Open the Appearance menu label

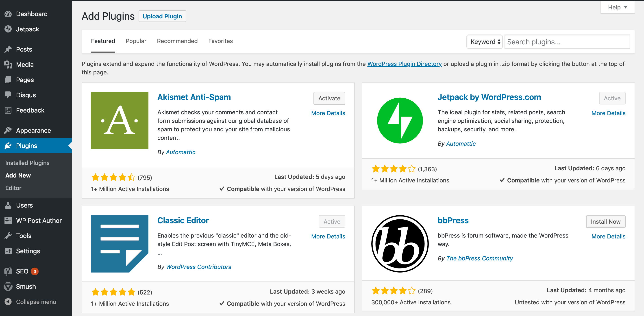pos(33,130)
